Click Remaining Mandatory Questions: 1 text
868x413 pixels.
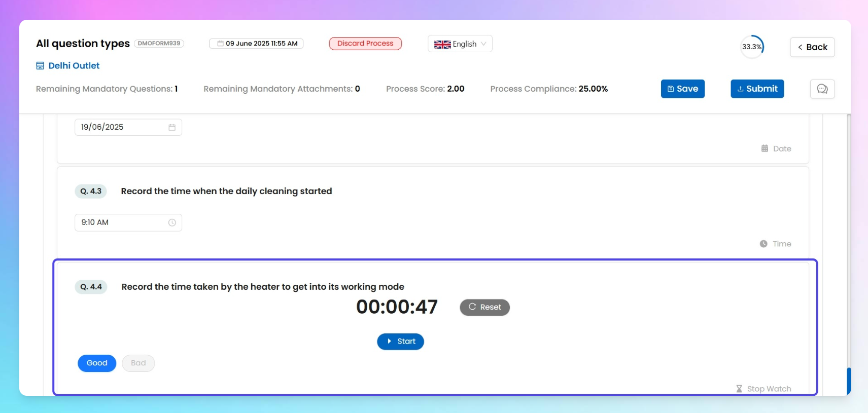click(x=107, y=89)
